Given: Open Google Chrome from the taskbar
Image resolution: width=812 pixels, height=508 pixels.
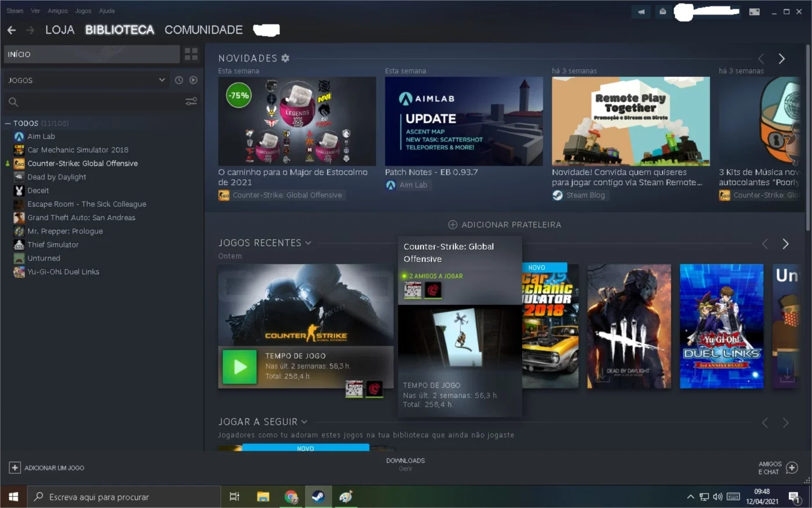Looking at the screenshot, I should tap(291, 497).
